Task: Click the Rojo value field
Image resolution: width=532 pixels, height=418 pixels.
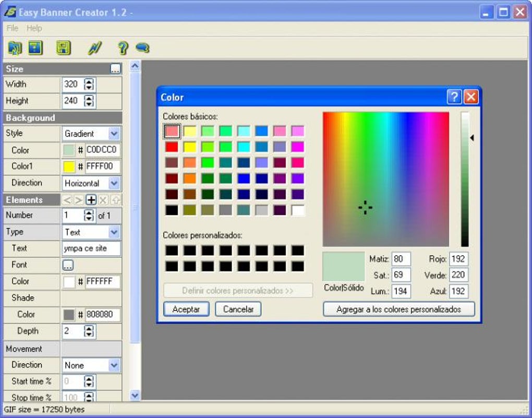Action: pos(458,259)
